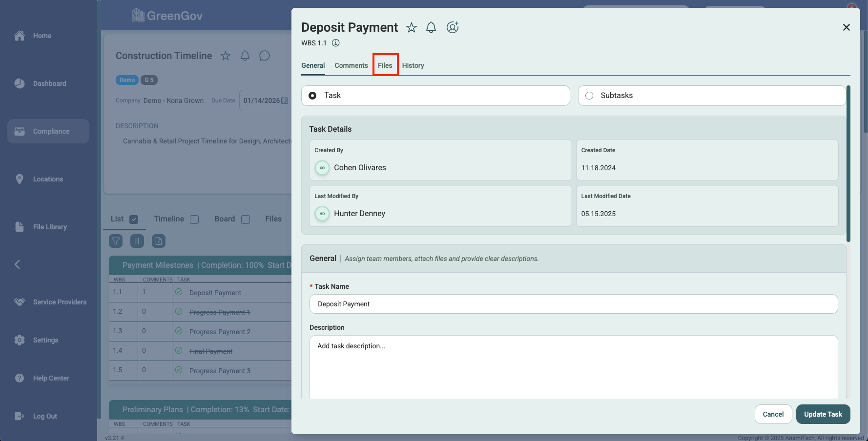Collapse the sidebar with the left chevron
This screenshot has height=441, width=868.
(x=17, y=264)
